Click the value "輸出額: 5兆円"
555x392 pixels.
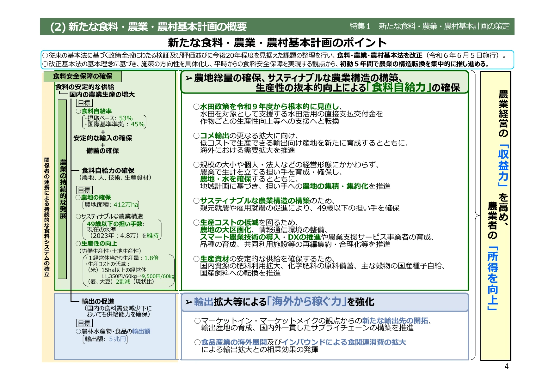click(x=105, y=339)
